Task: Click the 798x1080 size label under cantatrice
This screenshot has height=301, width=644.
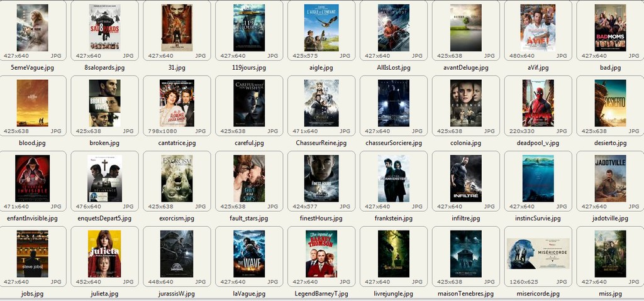Action: click(163, 131)
